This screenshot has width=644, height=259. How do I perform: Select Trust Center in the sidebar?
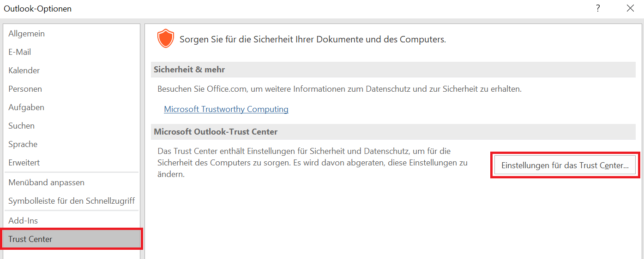tap(30, 239)
